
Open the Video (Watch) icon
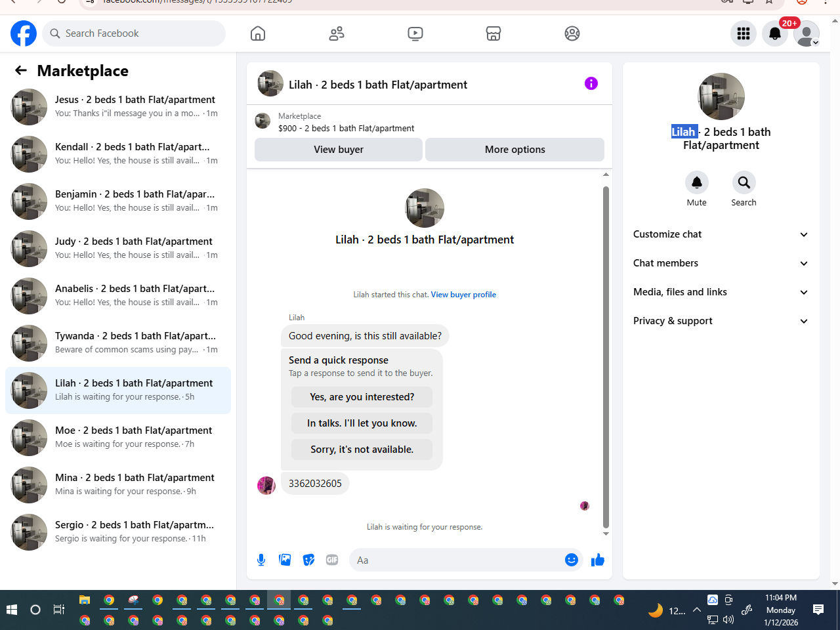(415, 33)
